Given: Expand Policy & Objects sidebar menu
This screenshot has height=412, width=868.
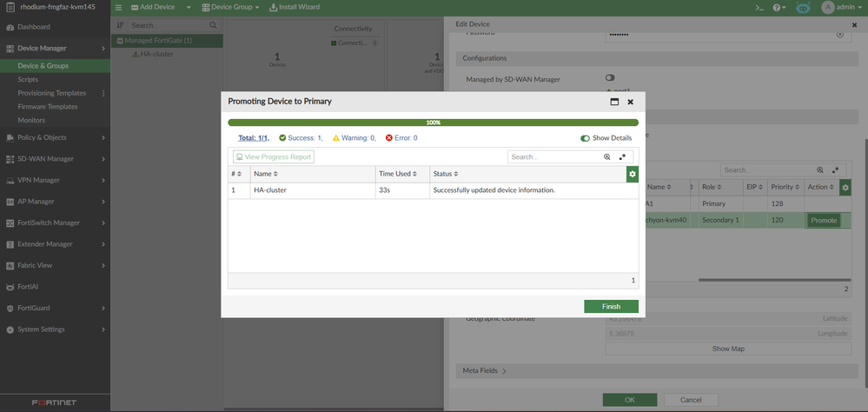Looking at the screenshot, I should point(55,137).
